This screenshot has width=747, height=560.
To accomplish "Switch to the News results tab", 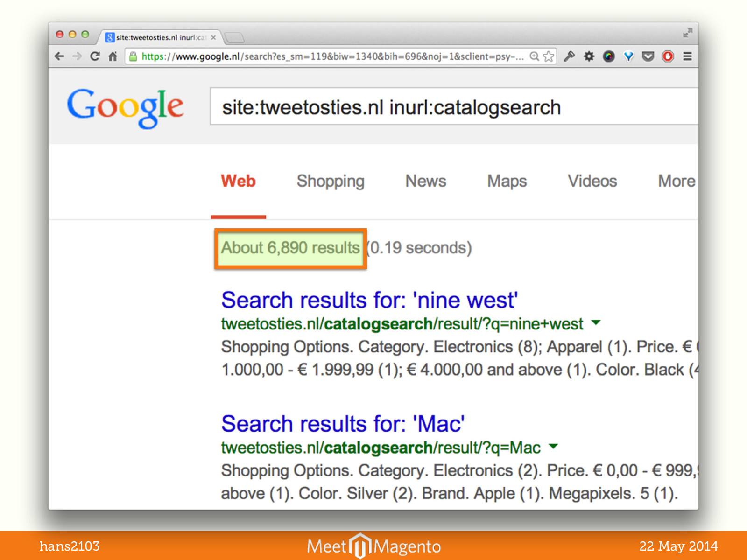I will click(425, 181).
